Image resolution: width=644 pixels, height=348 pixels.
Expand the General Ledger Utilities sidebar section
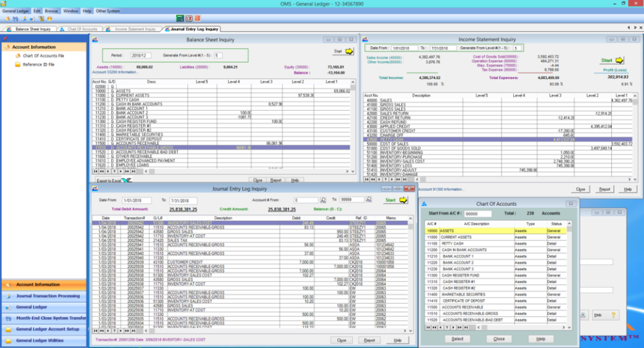44,341
